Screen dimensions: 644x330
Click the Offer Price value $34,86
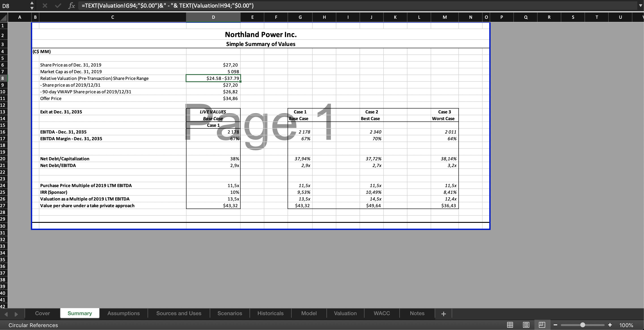pyautogui.click(x=230, y=98)
